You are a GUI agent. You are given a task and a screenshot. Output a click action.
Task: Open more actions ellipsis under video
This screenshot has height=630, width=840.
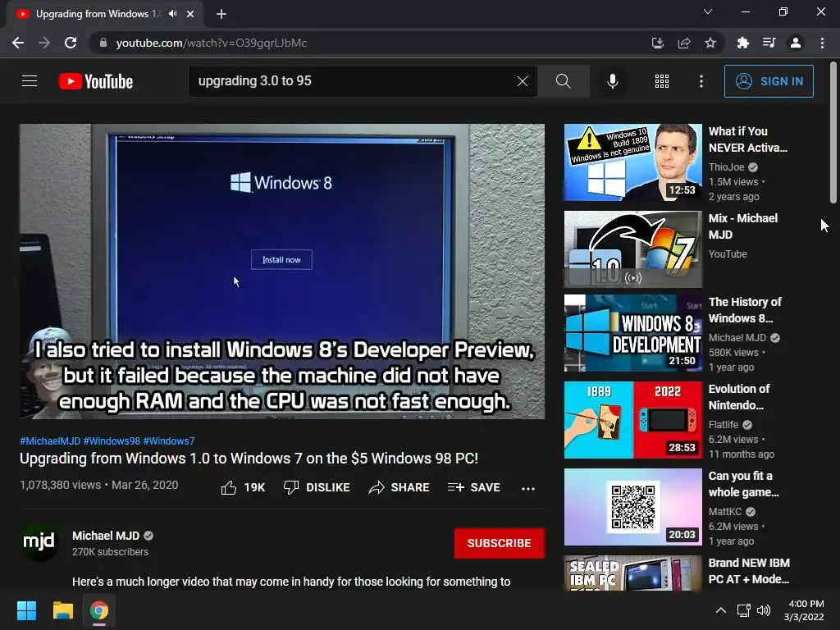[528, 488]
